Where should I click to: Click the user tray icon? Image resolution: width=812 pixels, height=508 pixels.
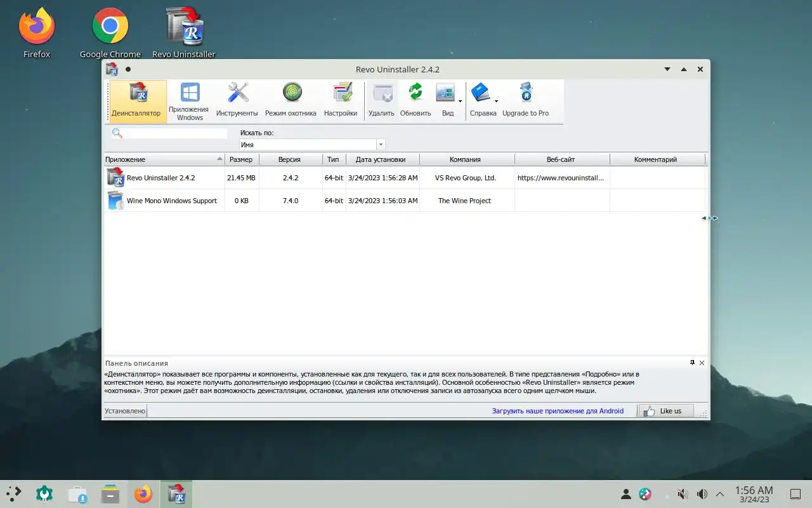625,493
